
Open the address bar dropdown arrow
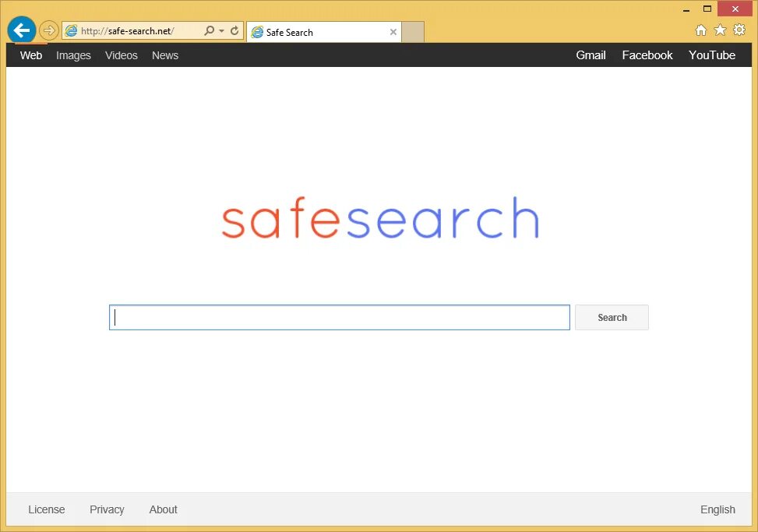coord(221,30)
